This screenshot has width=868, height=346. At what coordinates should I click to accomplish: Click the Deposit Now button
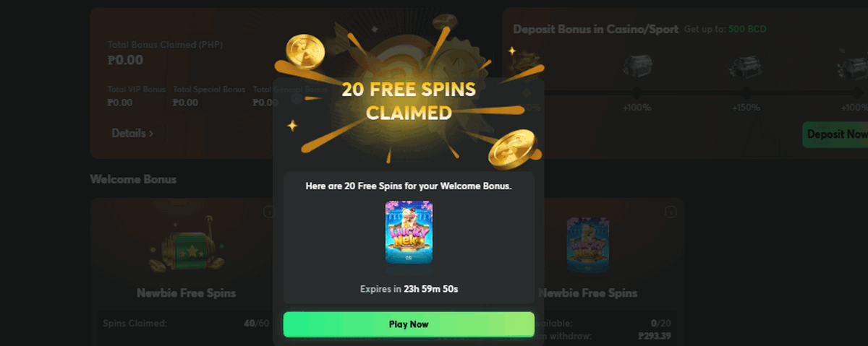[836, 134]
